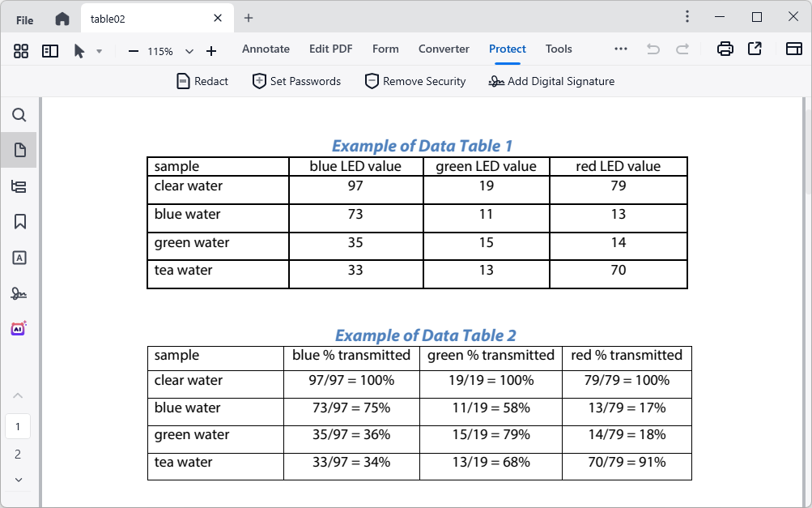This screenshot has width=812, height=508.
Task: Open the zoom level dropdown
Action: pos(189,51)
